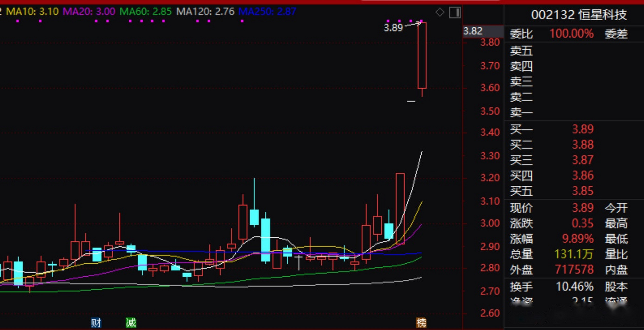Open the orange 榜 ranking list marker
The image size is (644, 330).
point(421,323)
